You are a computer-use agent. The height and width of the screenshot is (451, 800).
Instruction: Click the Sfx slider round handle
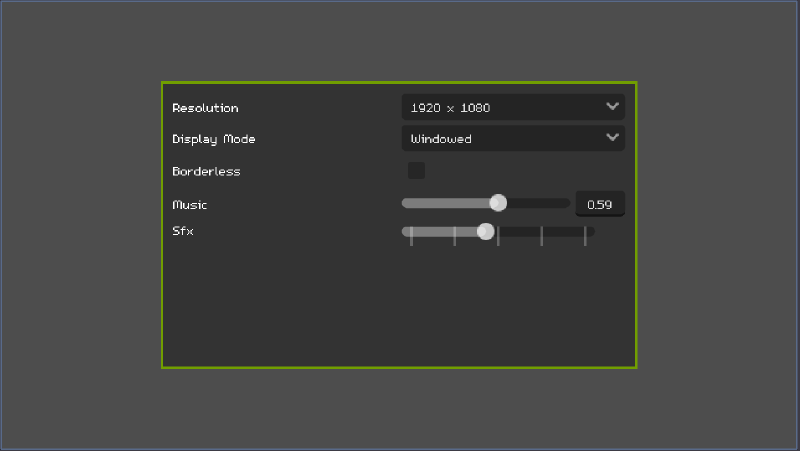(x=485, y=232)
